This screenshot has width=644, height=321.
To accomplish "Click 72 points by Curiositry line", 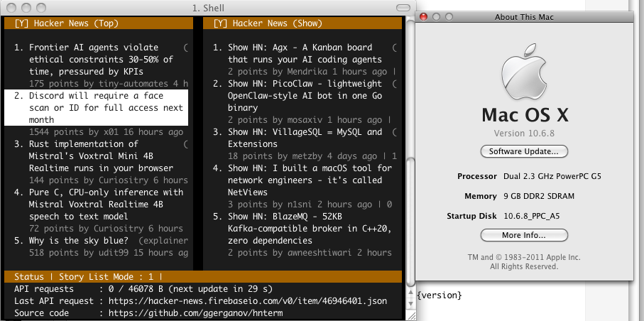I will [106, 229].
